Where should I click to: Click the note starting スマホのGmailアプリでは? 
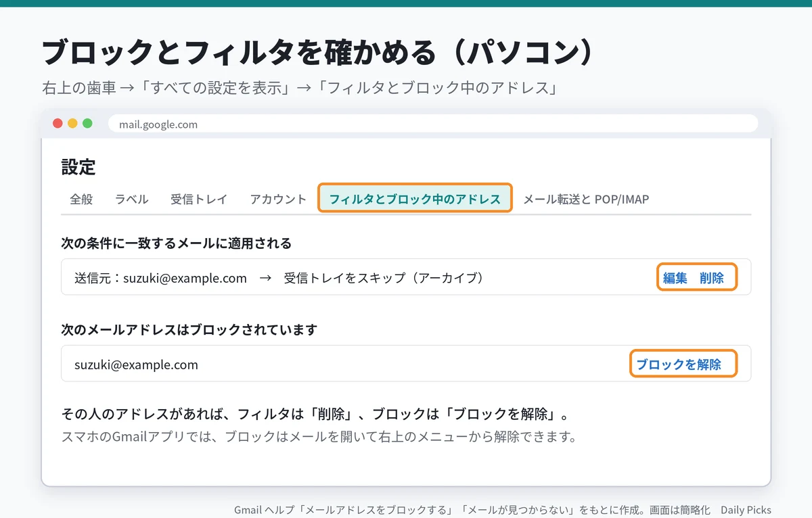tap(319, 437)
